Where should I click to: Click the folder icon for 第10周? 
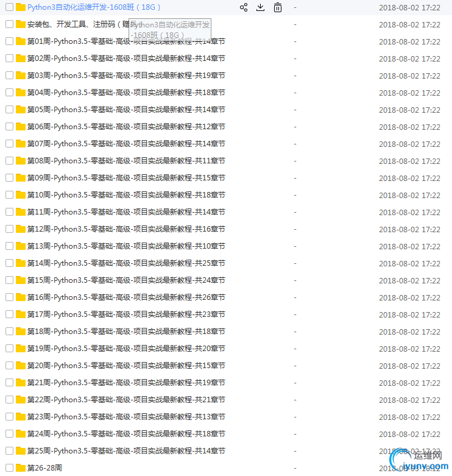pyautogui.click(x=21, y=195)
